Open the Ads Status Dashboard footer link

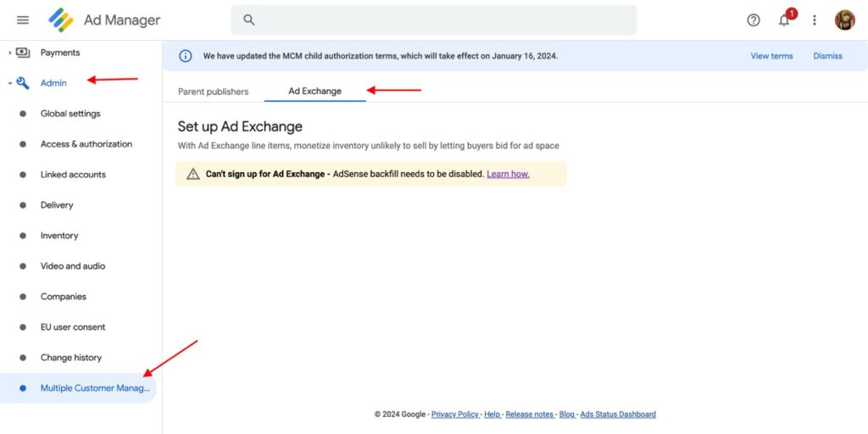pyautogui.click(x=617, y=415)
